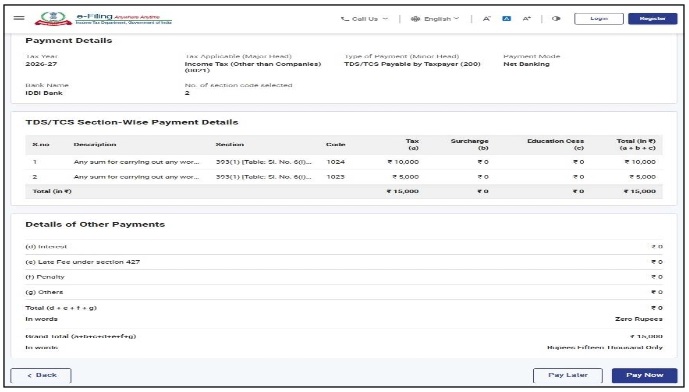689x392 pixels.
Task: Click row 1 description text
Action: (136, 162)
